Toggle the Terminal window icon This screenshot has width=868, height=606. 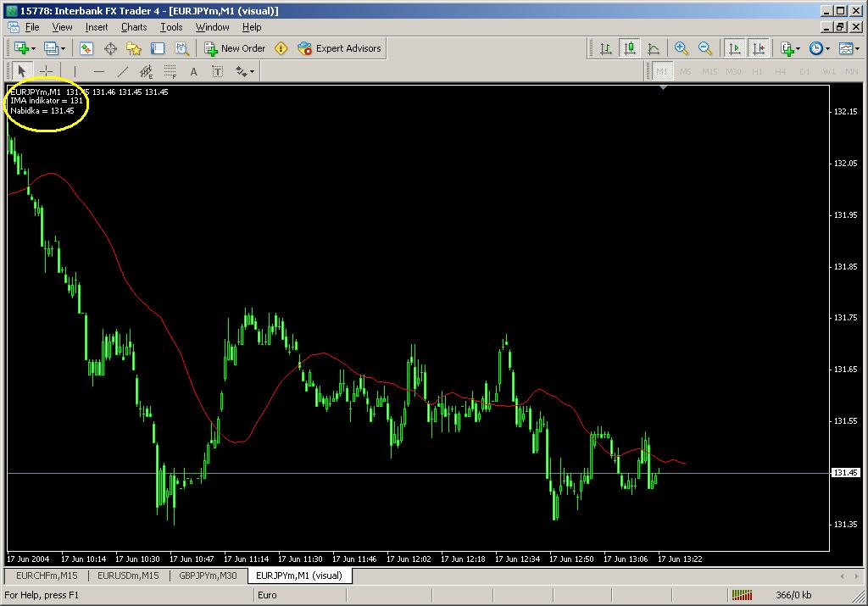pyautogui.click(x=158, y=48)
